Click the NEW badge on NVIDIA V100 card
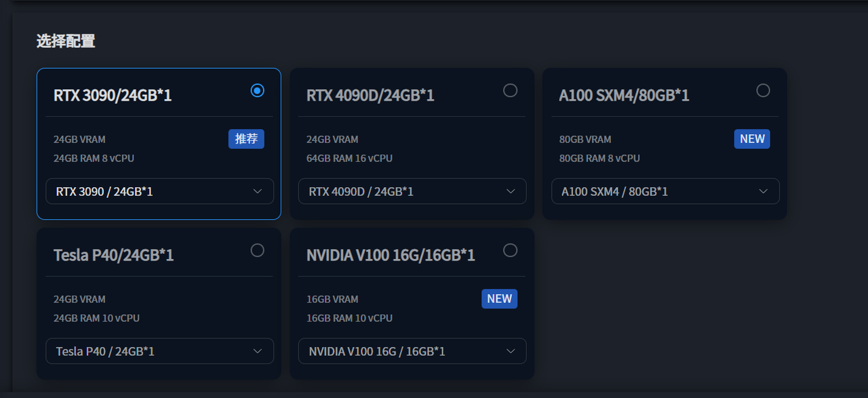Viewport: 868px width, 398px height. pos(499,299)
